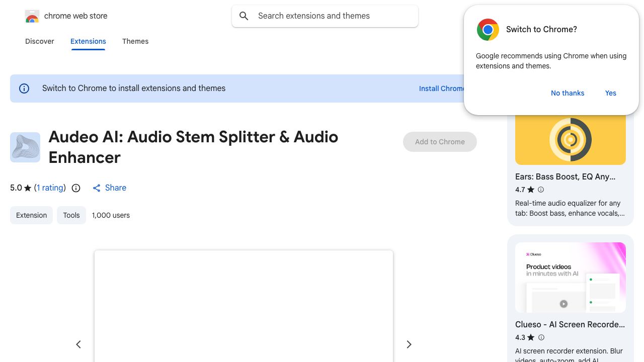Click the Clueso - AI Screen Recorder title

pyautogui.click(x=570, y=325)
